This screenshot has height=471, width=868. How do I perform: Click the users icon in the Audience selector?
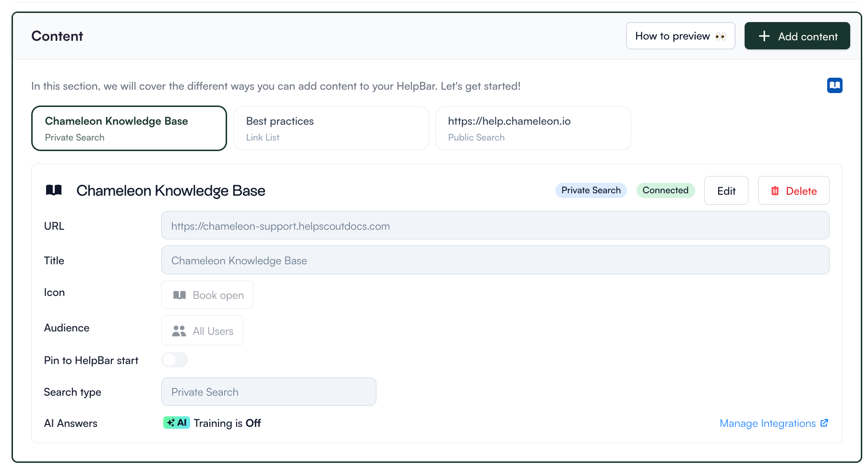pos(179,330)
